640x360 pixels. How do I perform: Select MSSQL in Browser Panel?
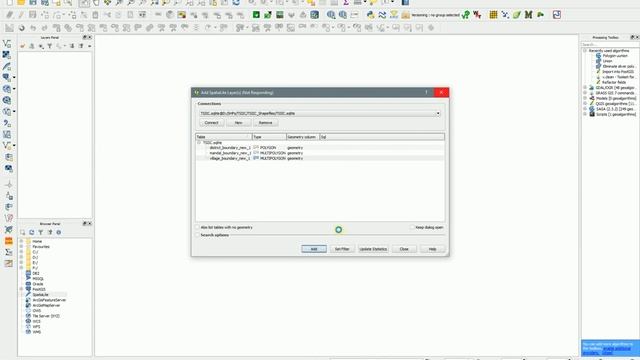38,278
